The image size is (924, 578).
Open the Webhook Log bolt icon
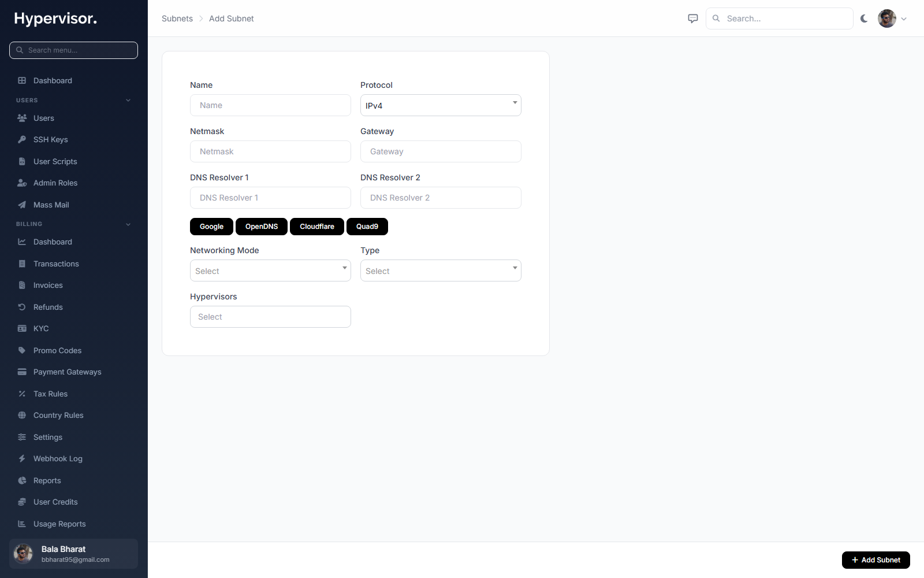click(22, 458)
